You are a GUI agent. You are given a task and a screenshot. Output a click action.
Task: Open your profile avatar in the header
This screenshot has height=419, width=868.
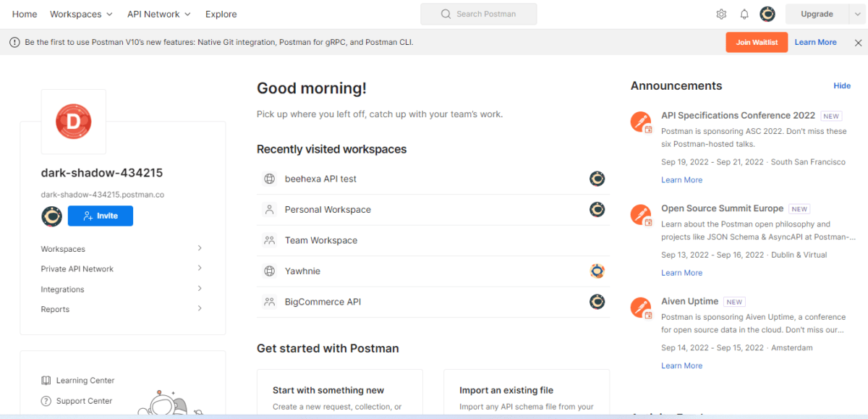tap(767, 14)
